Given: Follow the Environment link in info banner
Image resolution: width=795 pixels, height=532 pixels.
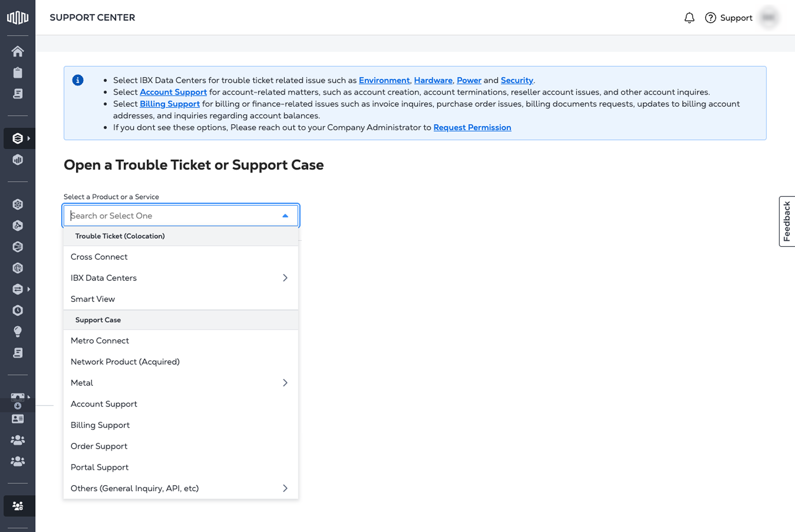Looking at the screenshot, I should coord(384,80).
